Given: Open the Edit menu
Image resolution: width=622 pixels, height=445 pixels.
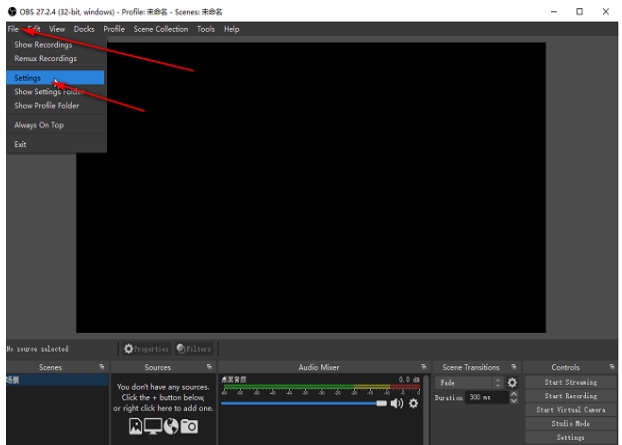Looking at the screenshot, I should [34, 29].
